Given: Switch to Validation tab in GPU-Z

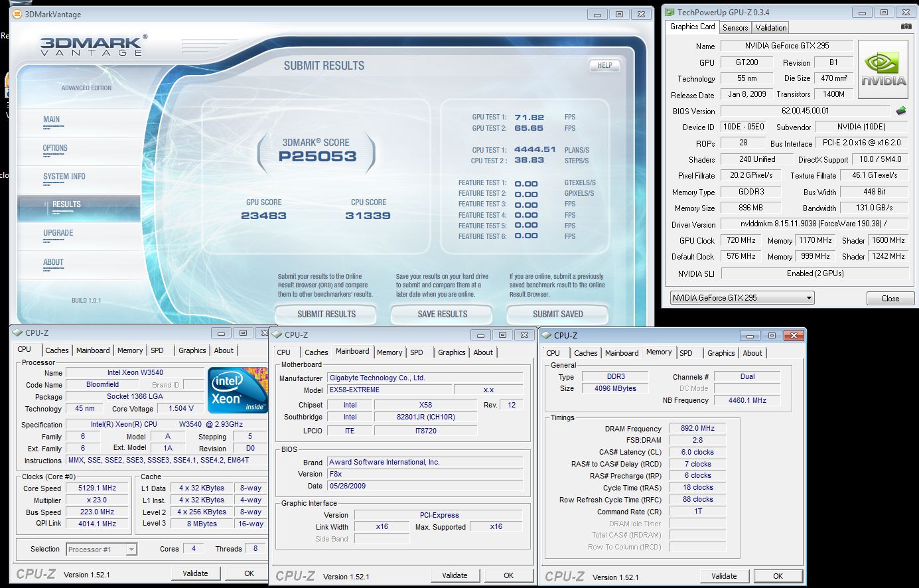Looking at the screenshot, I should (x=771, y=27).
